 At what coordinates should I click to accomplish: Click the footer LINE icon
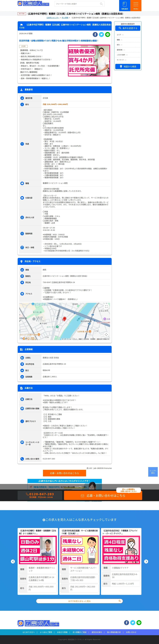point(139,623)
